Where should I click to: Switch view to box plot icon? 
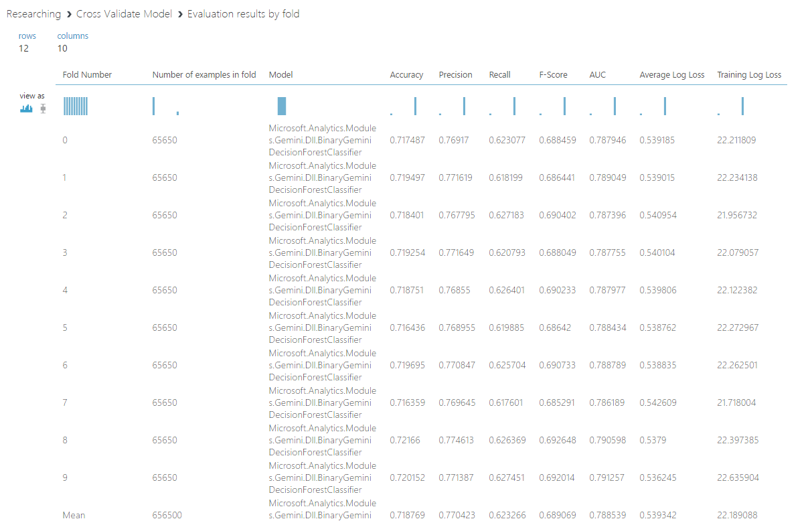[43, 108]
